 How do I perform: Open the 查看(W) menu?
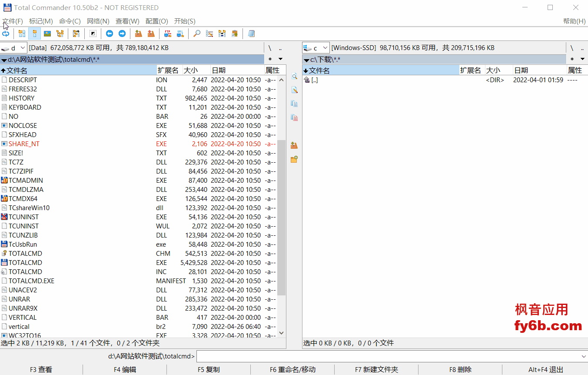[x=127, y=21]
